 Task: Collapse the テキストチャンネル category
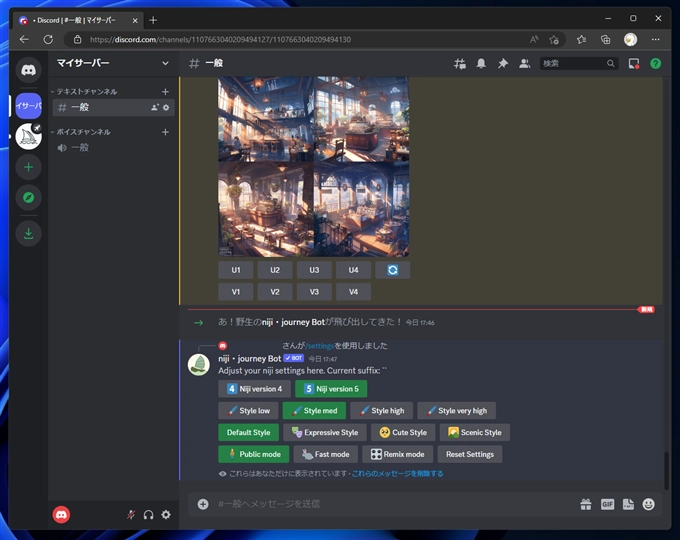[x=88, y=91]
